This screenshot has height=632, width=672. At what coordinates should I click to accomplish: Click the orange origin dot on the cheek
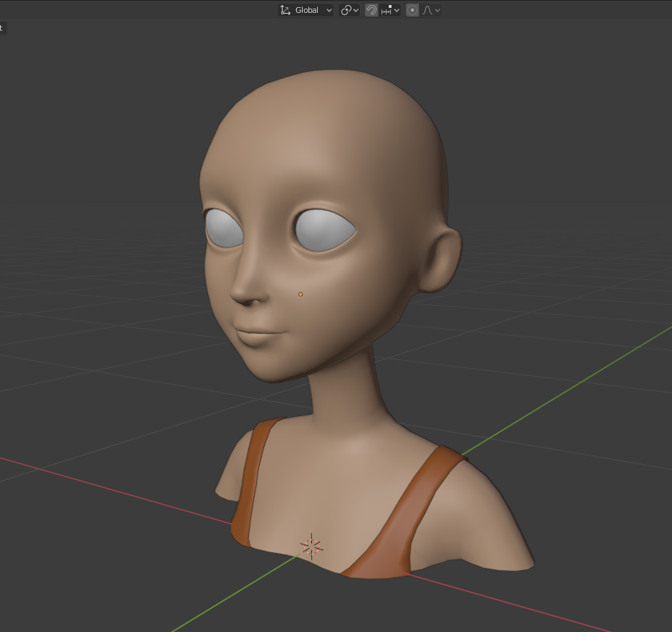[300, 293]
